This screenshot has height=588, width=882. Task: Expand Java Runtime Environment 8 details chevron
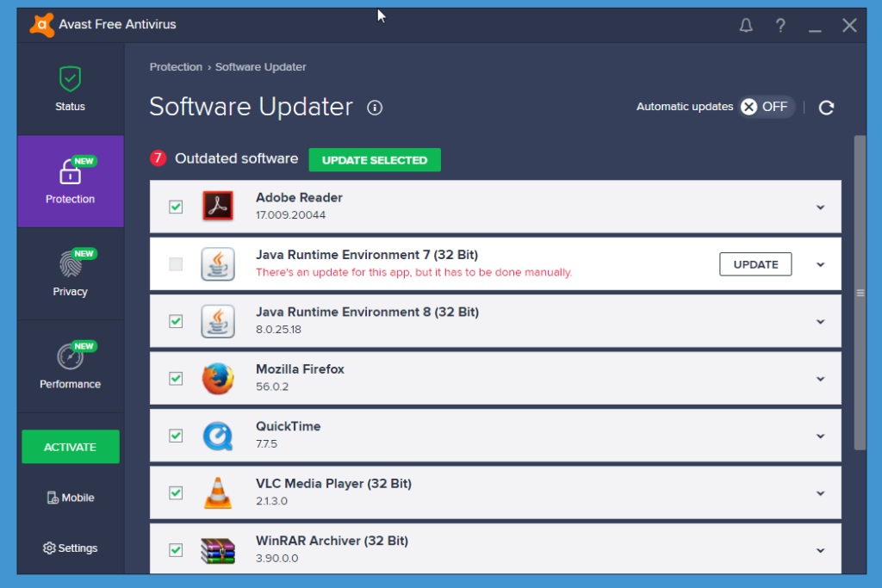coord(820,322)
